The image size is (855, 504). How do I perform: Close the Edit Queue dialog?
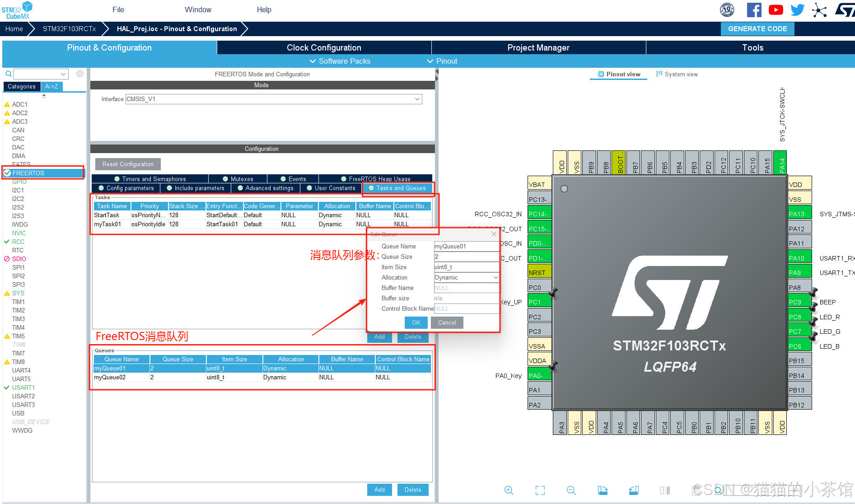(494, 234)
